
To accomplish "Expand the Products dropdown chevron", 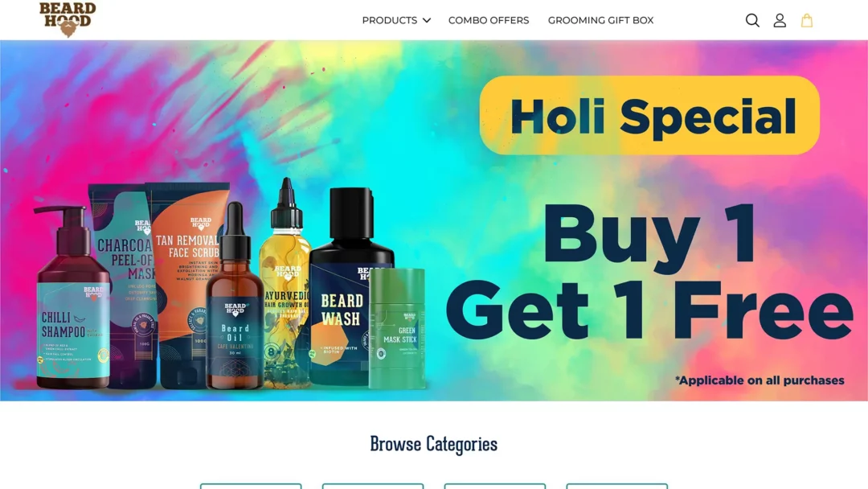I will (x=426, y=20).
